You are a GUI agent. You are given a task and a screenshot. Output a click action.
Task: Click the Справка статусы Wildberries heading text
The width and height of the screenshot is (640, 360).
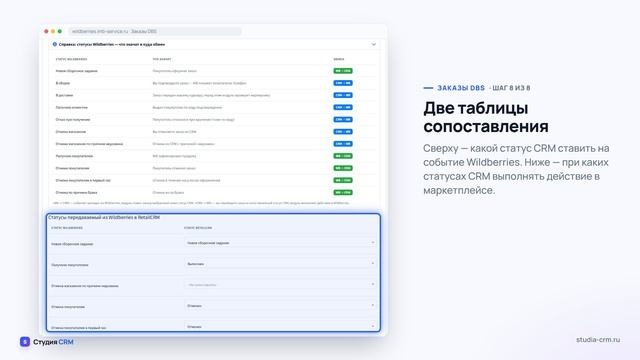point(112,44)
